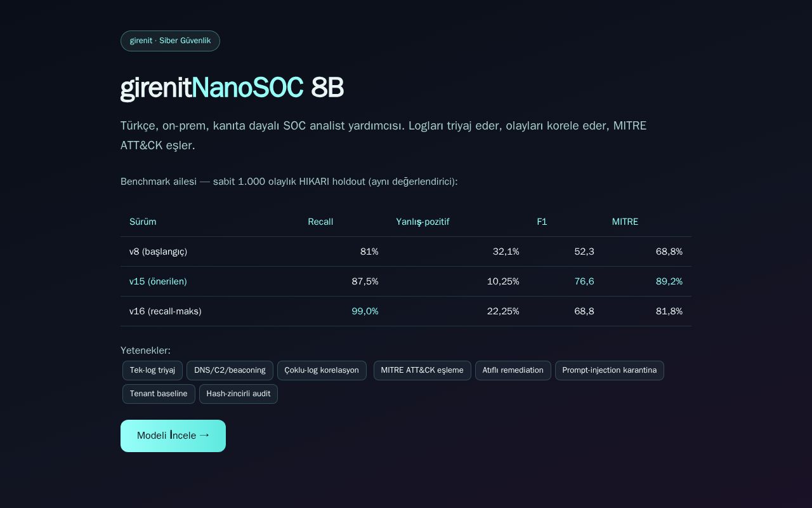Click the 76,6 F1 value

tap(584, 281)
